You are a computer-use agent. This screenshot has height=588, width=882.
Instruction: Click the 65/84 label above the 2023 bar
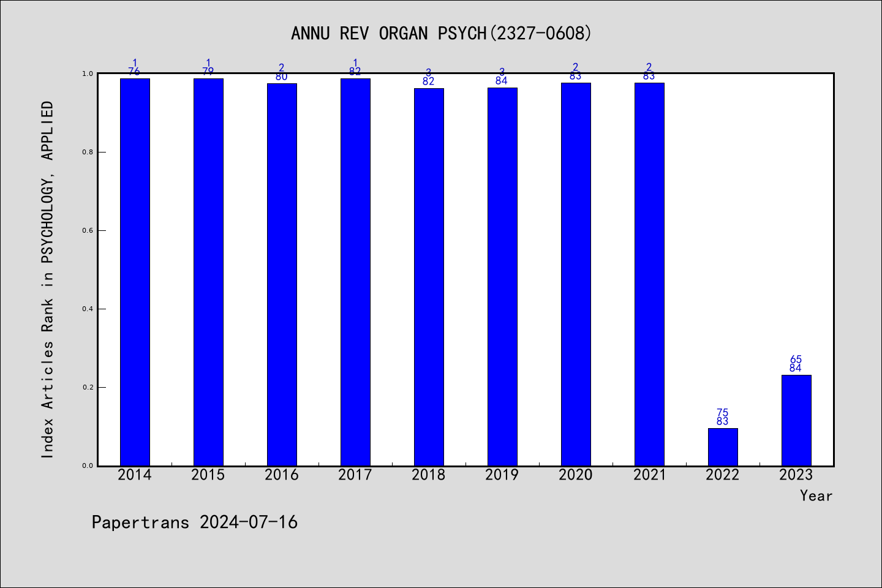click(796, 364)
